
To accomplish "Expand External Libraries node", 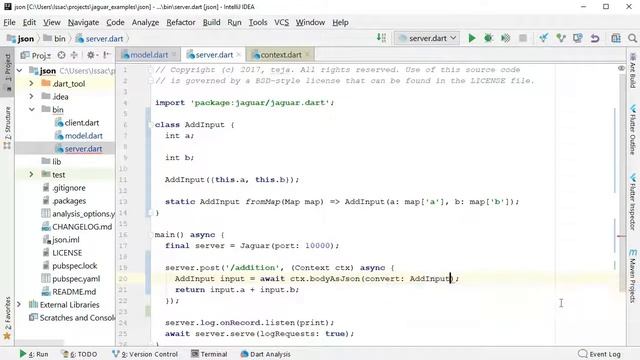I will pos(19,304).
